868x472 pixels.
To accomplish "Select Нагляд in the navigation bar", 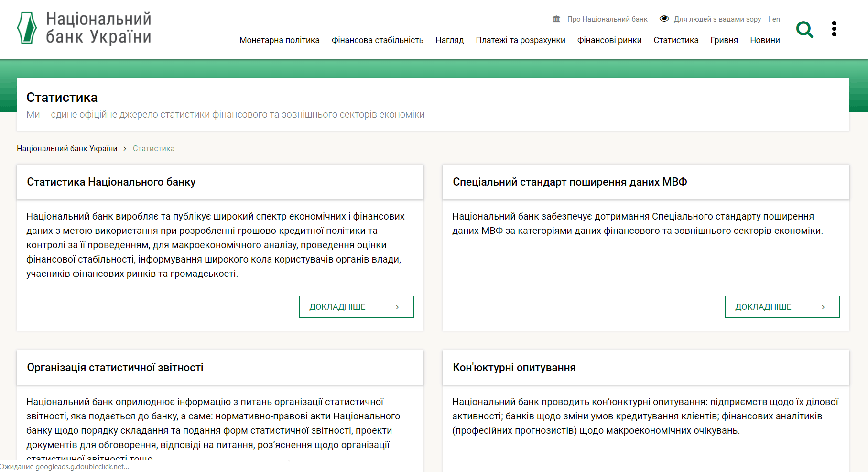I will pyautogui.click(x=449, y=40).
